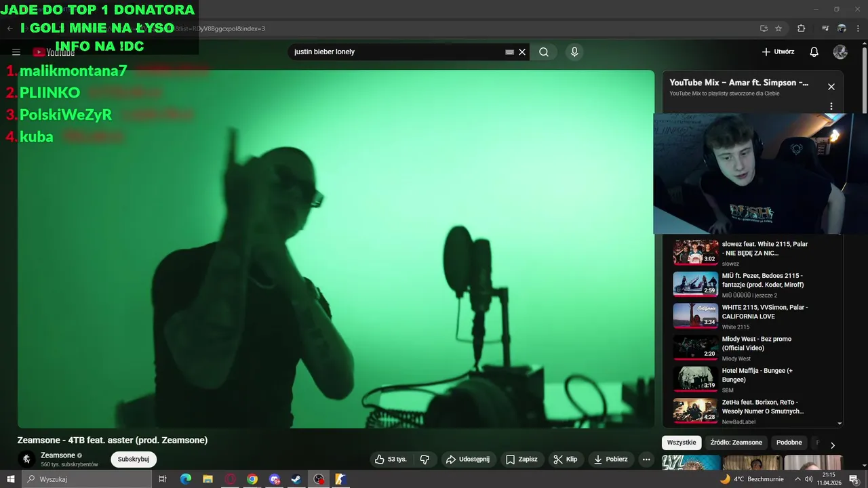This screenshot has width=868, height=488.
Task: Select the Wszystkie filter chip
Action: (x=682, y=443)
